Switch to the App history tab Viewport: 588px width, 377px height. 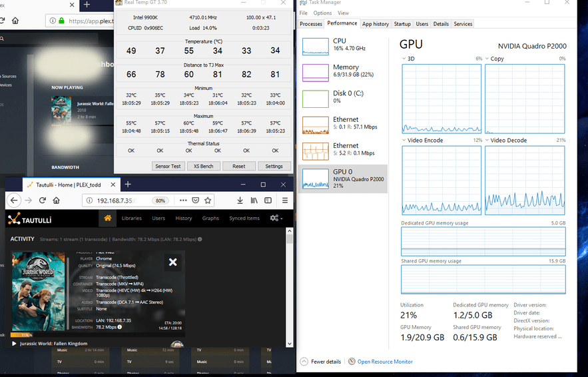pyautogui.click(x=376, y=23)
